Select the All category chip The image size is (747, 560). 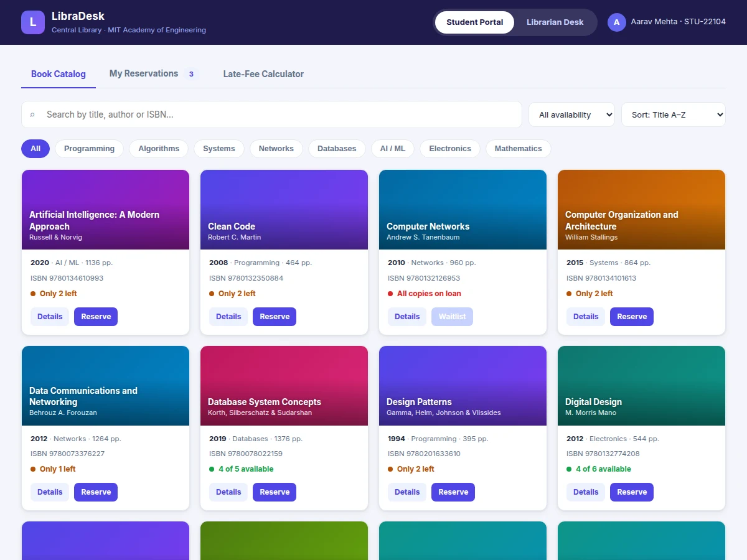[35, 149]
